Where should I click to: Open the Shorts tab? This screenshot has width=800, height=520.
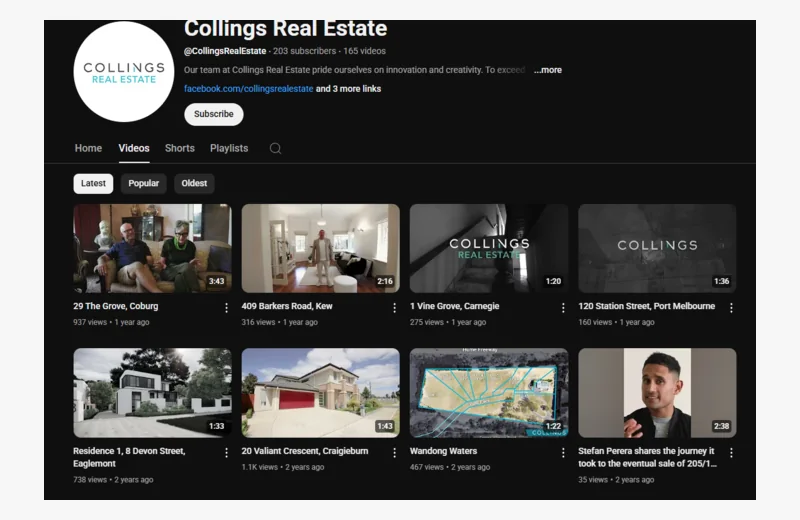pyautogui.click(x=180, y=148)
